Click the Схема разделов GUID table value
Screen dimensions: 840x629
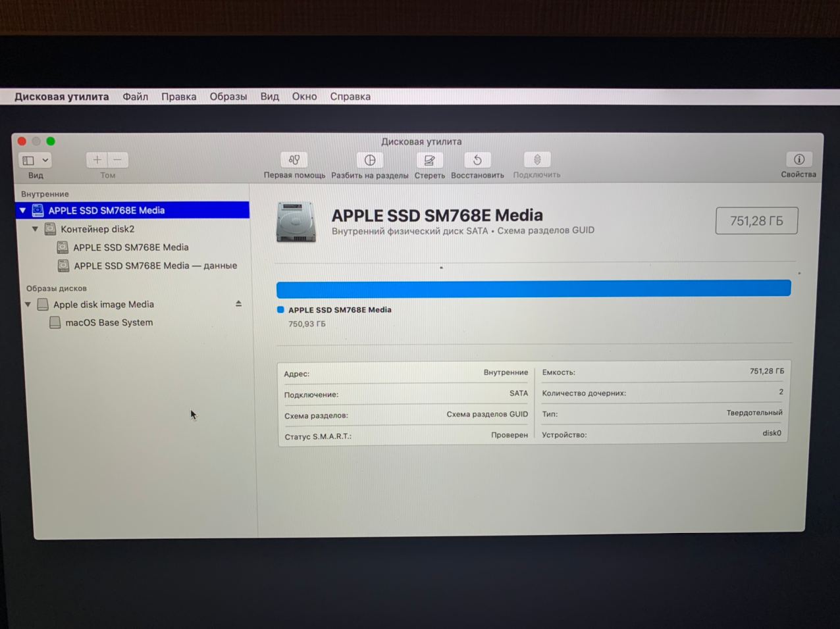click(487, 415)
